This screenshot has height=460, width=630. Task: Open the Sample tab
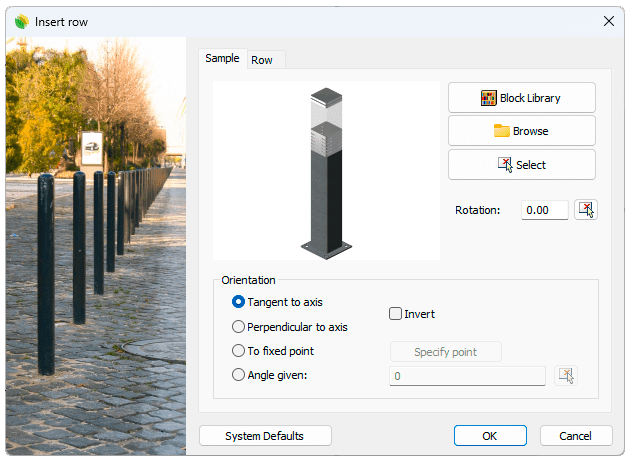coord(222,58)
